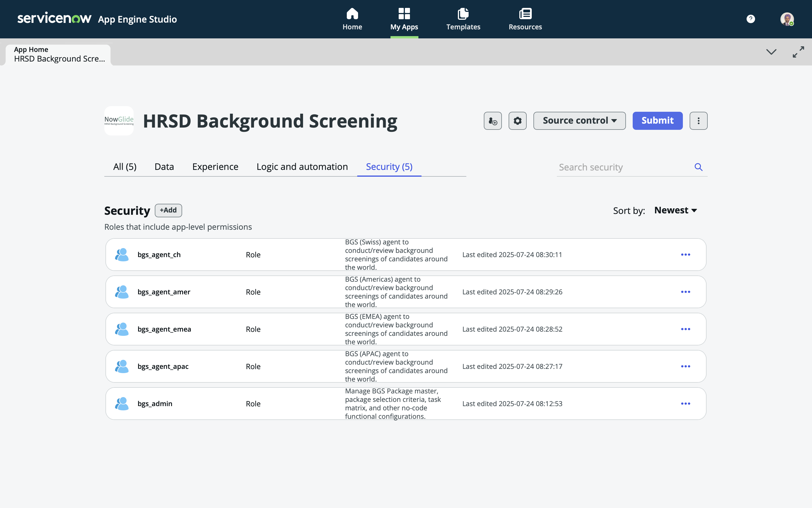Open actions menu for bgs_agent_apac
Image resolution: width=812 pixels, height=508 pixels.
pos(685,367)
